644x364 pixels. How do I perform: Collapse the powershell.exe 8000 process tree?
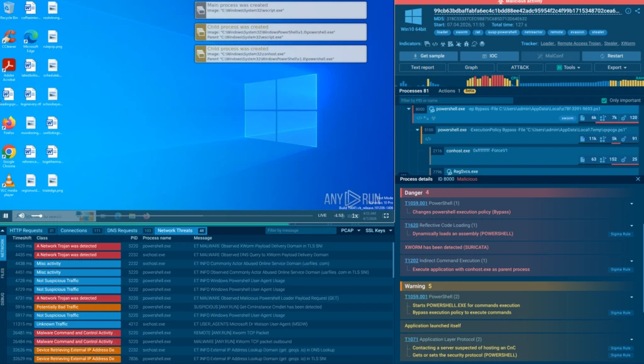tap(408, 109)
